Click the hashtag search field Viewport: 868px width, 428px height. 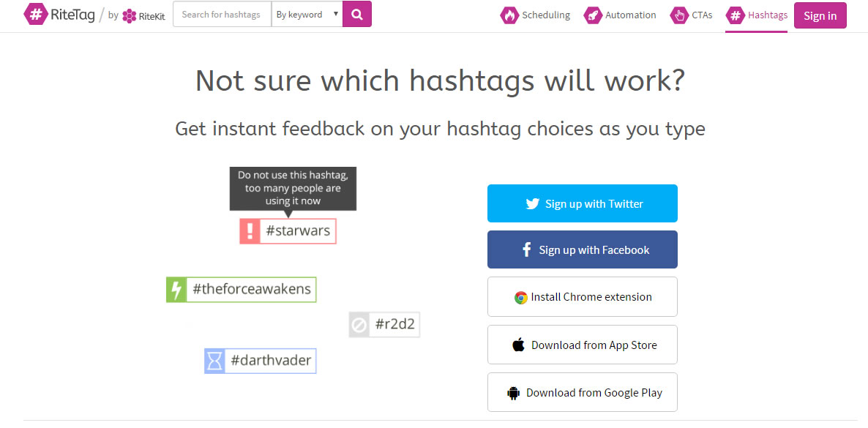[221, 14]
